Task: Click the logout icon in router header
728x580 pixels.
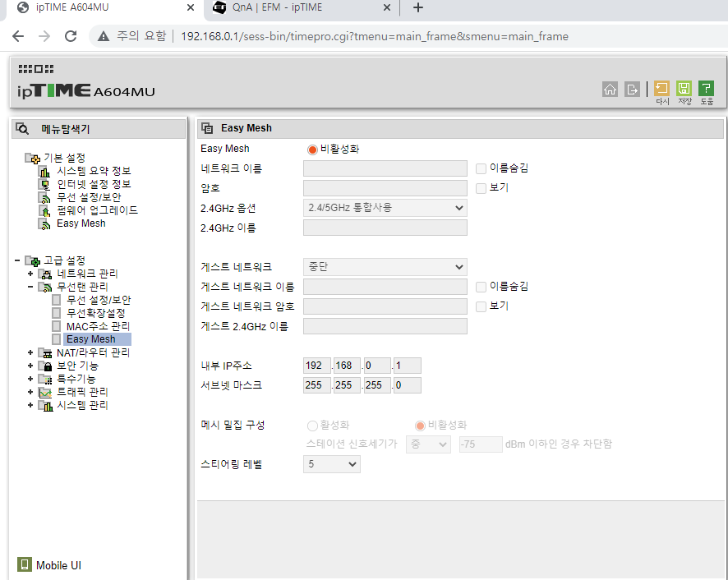Action: [632, 89]
